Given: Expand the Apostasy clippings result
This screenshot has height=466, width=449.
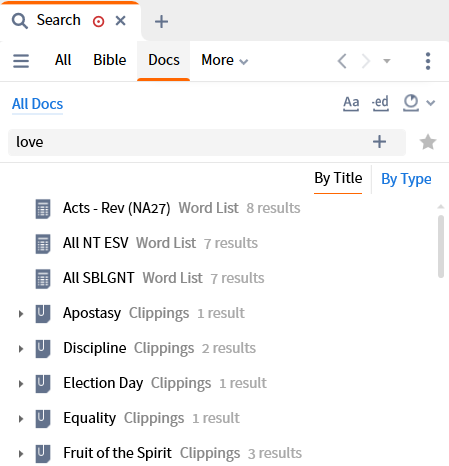Looking at the screenshot, I should pos(21,314).
